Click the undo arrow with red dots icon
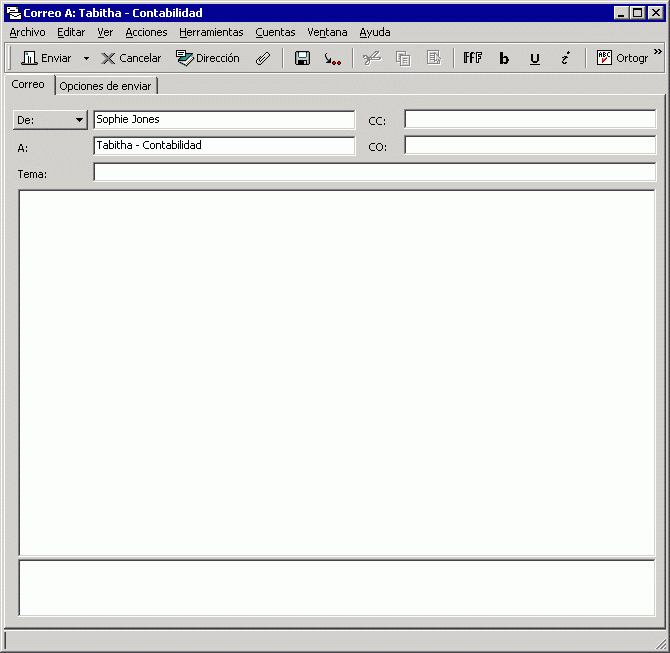The width and height of the screenshot is (670, 653). [332, 58]
